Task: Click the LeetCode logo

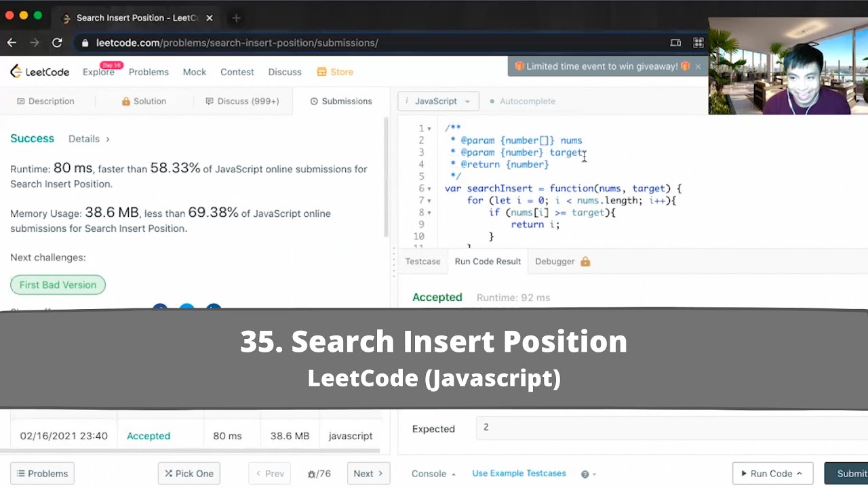Action: tap(39, 72)
